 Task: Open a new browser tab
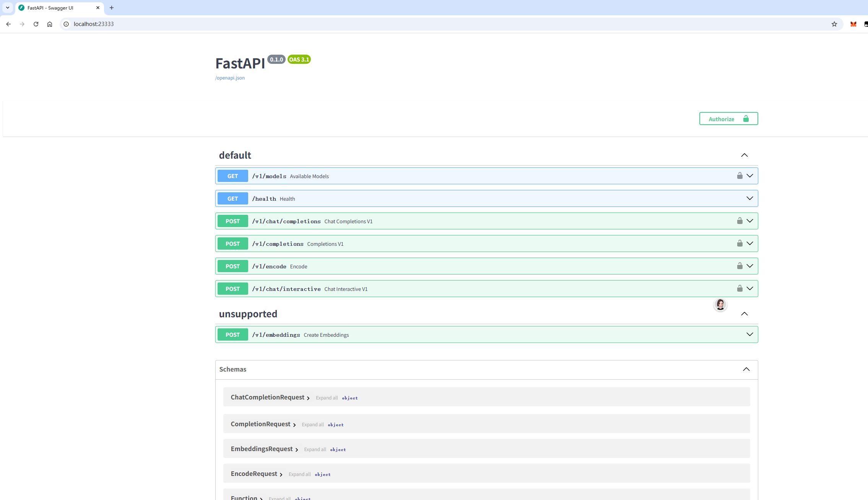point(112,8)
